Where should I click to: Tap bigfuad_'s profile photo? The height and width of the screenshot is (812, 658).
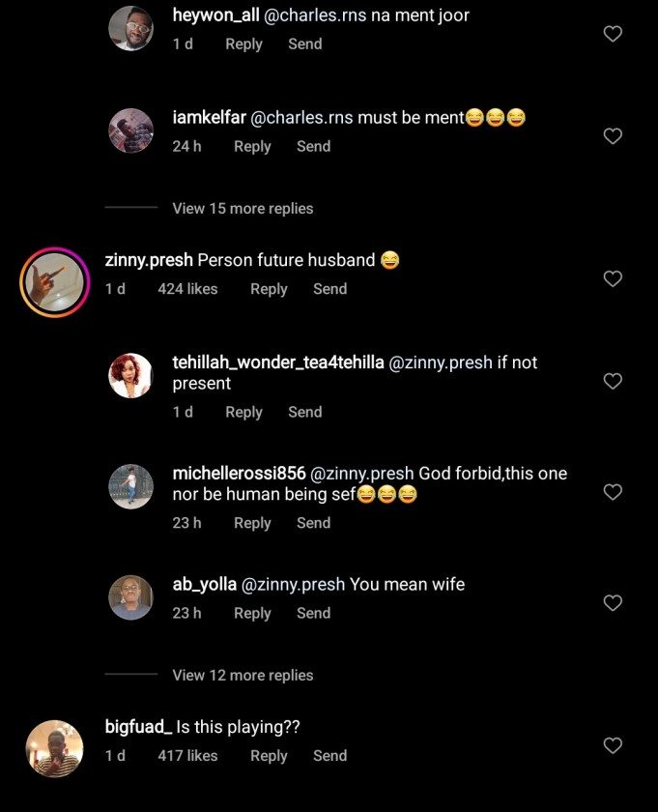(54, 749)
